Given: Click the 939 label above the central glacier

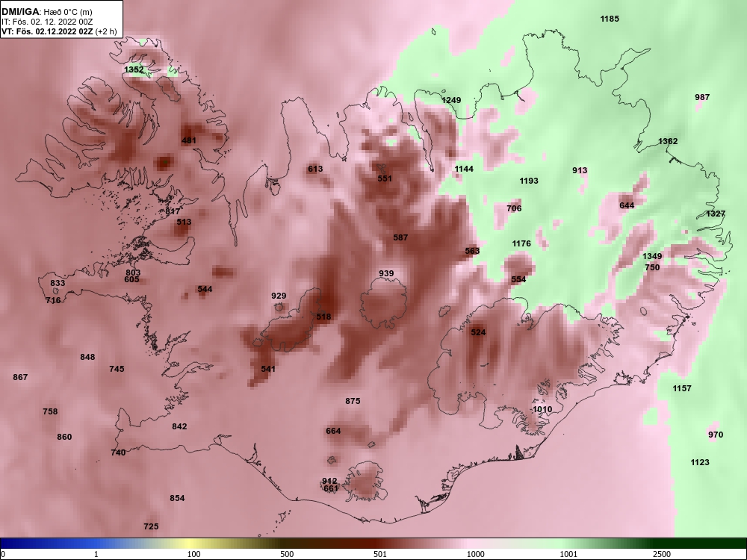Looking at the screenshot, I should (x=386, y=273).
